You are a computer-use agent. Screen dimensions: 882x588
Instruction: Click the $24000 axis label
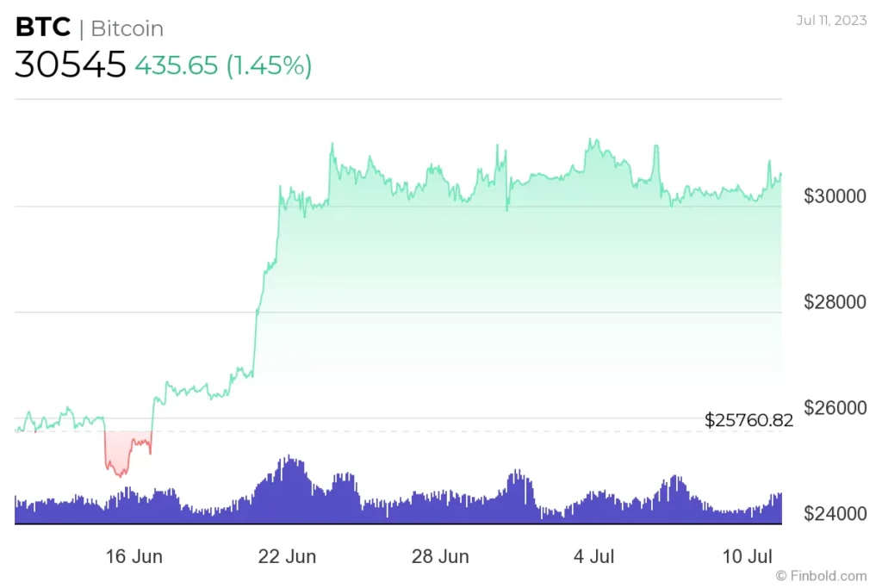click(x=835, y=513)
